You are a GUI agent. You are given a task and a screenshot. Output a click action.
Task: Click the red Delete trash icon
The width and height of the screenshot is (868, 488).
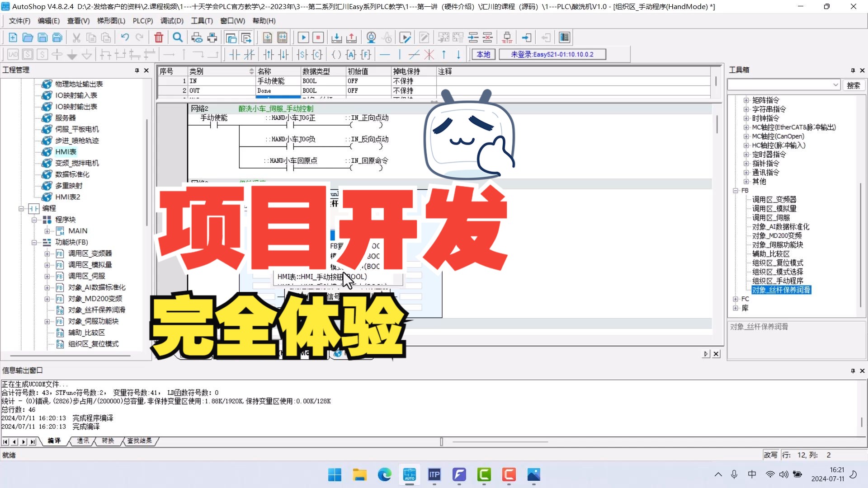pyautogui.click(x=159, y=38)
